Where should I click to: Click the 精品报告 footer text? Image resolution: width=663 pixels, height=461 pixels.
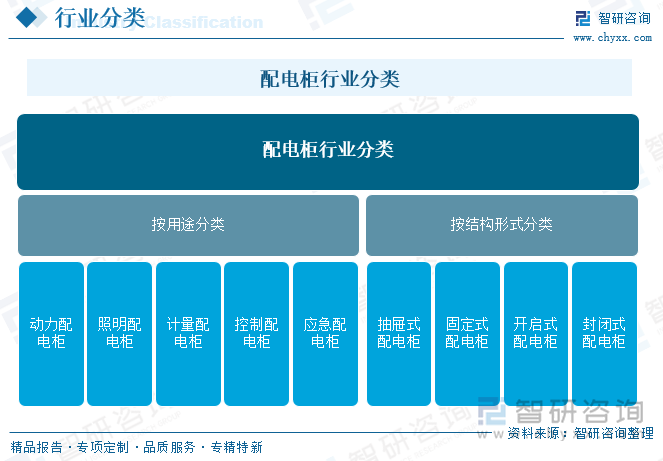point(36,447)
